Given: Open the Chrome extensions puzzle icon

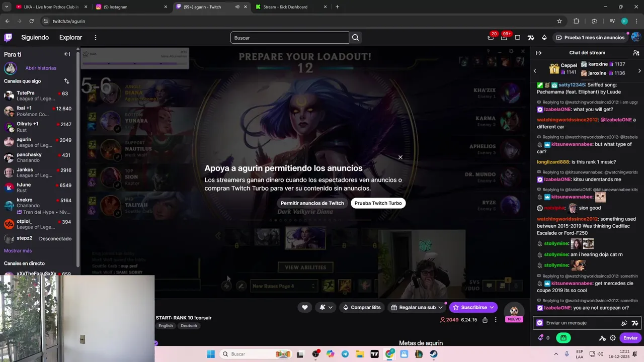Looking at the screenshot, I should pyautogui.click(x=577, y=21).
